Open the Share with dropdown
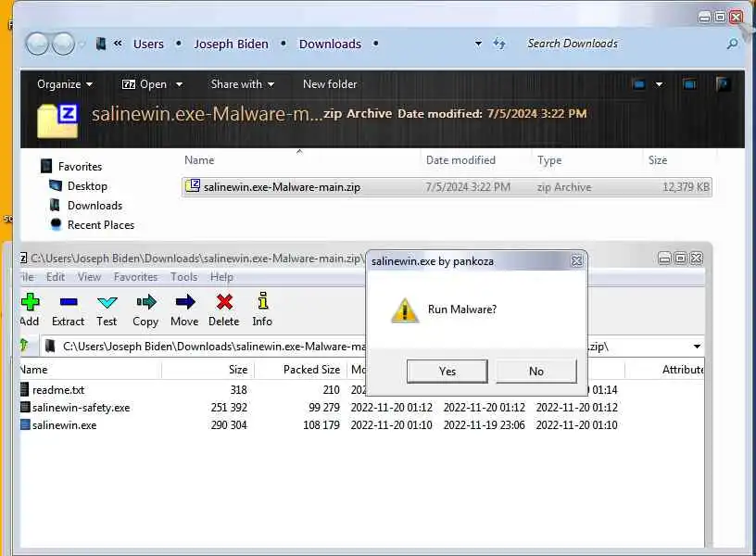 [243, 84]
